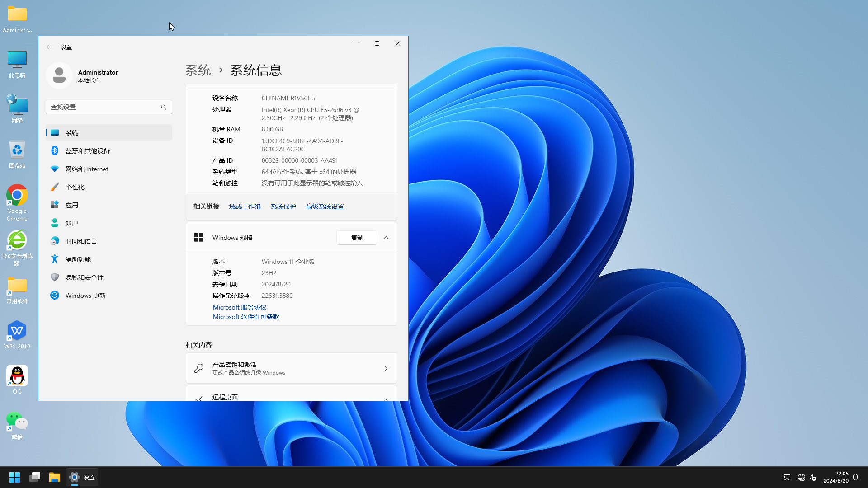Click the time and language globe icon
This screenshot has height=488, width=868.
[55, 241]
